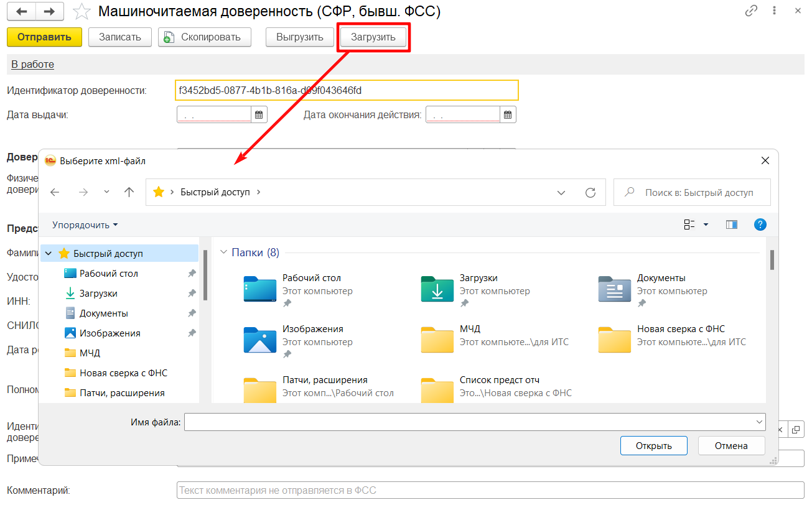
Task: Click the Записать button
Action: [120, 37]
